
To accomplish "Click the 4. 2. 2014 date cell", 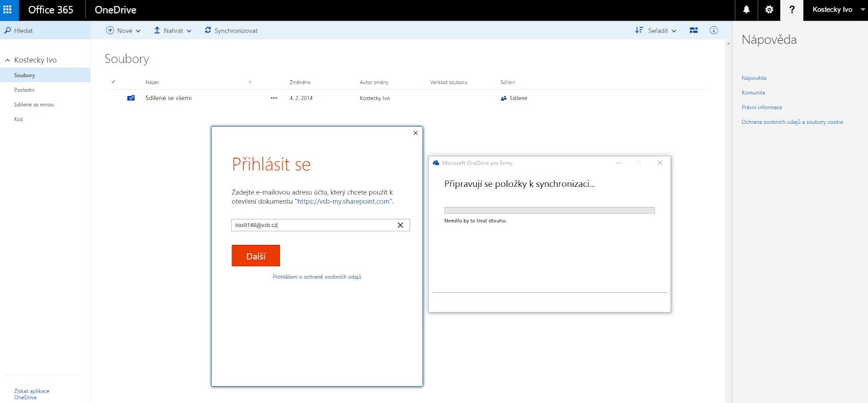I will tap(301, 98).
